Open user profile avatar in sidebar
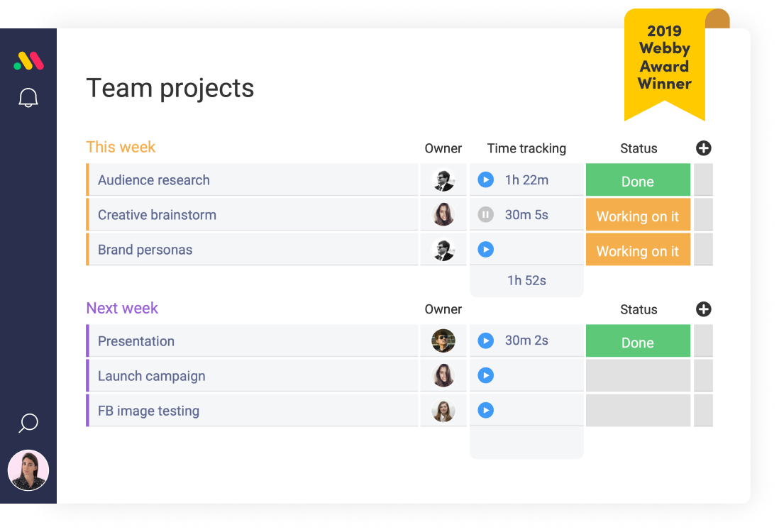This screenshot has width=779, height=532. point(28,470)
